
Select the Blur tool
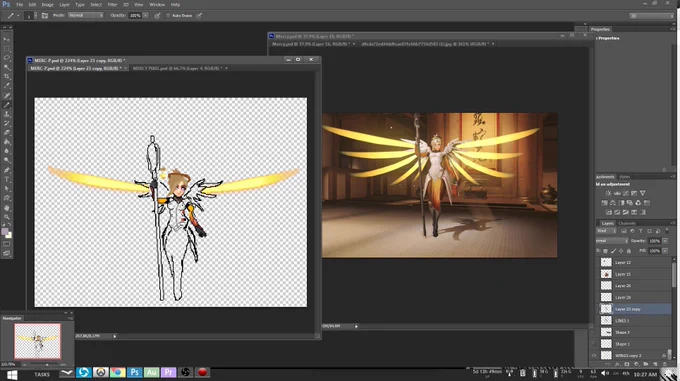(7, 151)
